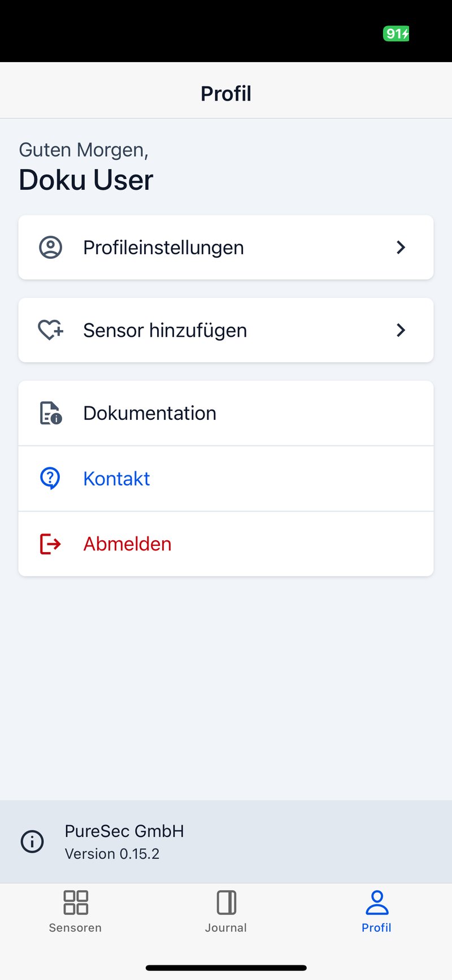Image resolution: width=452 pixels, height=980 pixels.
Task: Open Sensor hinzufügen using its chevron arrow
Action: point(401,330)
